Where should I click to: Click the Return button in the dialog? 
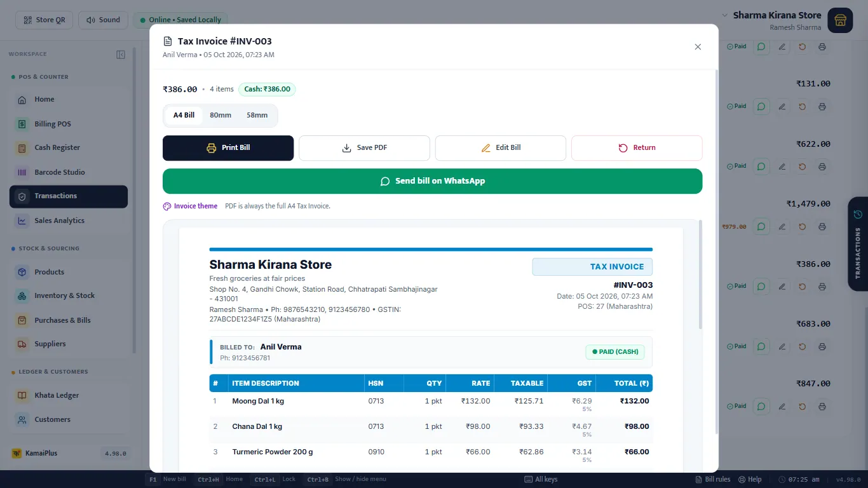click(637, 148)
